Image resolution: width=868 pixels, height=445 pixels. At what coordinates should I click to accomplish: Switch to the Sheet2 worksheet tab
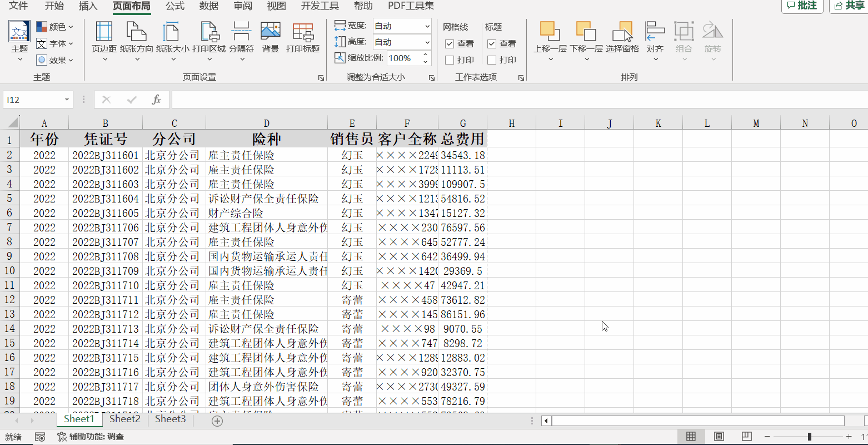[124, 419]
